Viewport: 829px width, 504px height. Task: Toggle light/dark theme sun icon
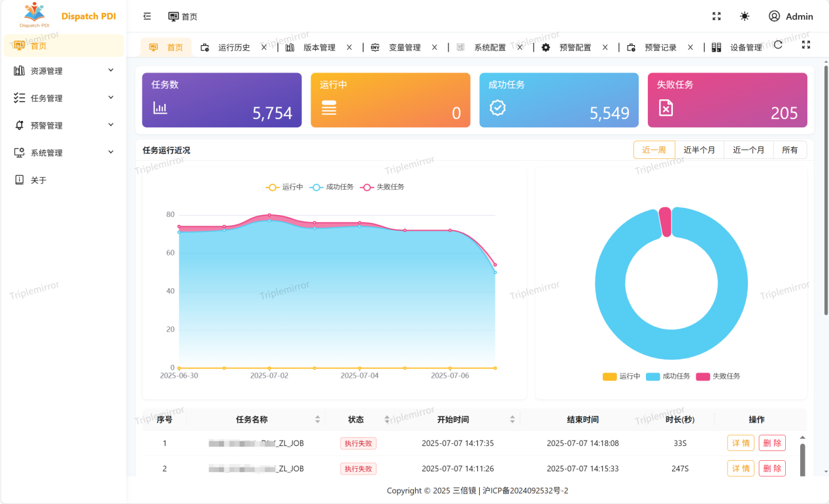[745, 16]
